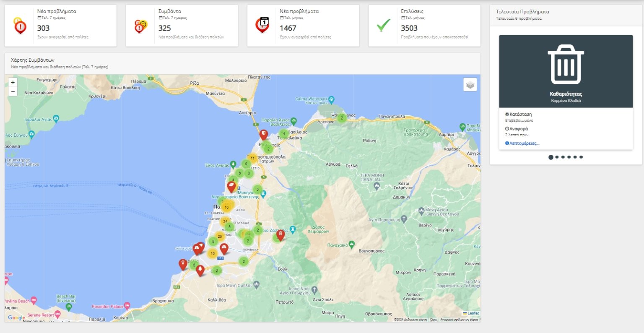Zoom out of the map with minus
The width and height of the screenshot is (644, 333).
click(13, 91)
